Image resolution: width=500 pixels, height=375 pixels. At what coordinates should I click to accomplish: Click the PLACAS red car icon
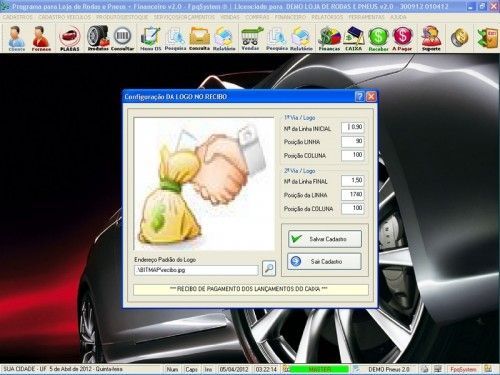coord(70,38)
